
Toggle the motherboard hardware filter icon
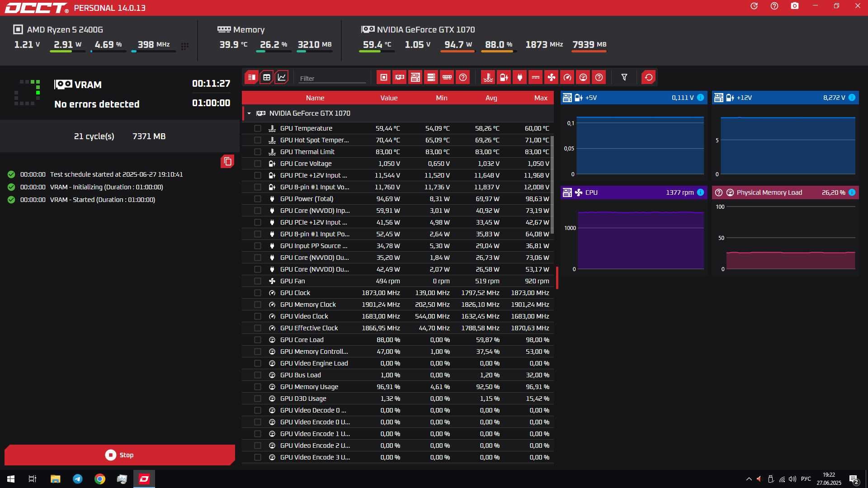tap(415, 77)
